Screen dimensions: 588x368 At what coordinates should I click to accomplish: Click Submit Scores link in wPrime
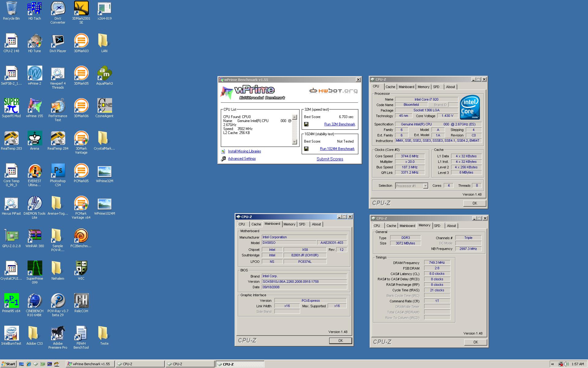pos(330,159)
